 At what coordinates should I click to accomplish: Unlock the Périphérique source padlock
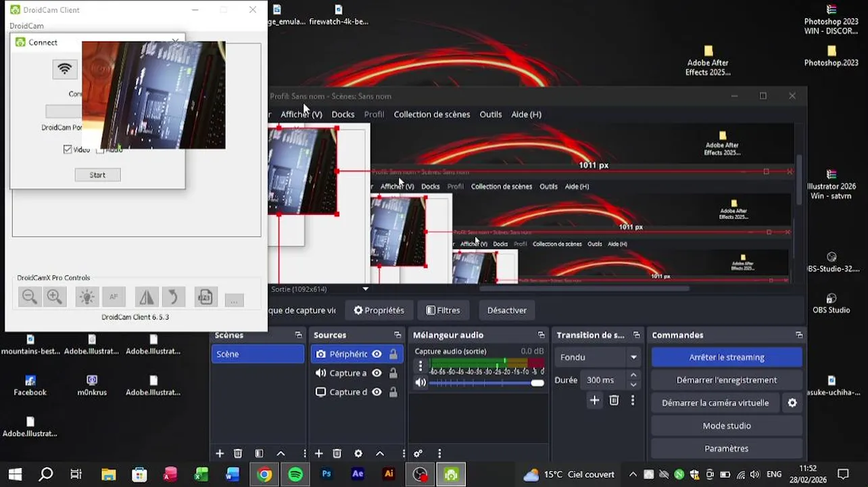coord(393,354)
